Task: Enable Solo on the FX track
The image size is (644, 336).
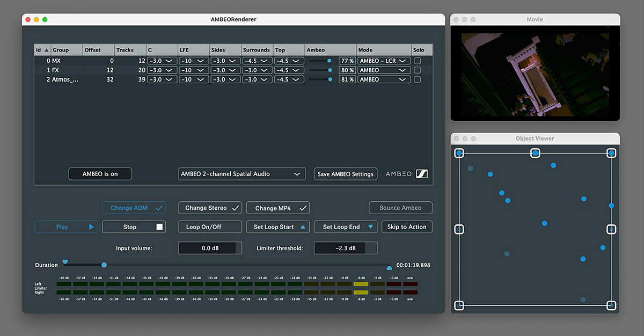Action: [418, 70]
